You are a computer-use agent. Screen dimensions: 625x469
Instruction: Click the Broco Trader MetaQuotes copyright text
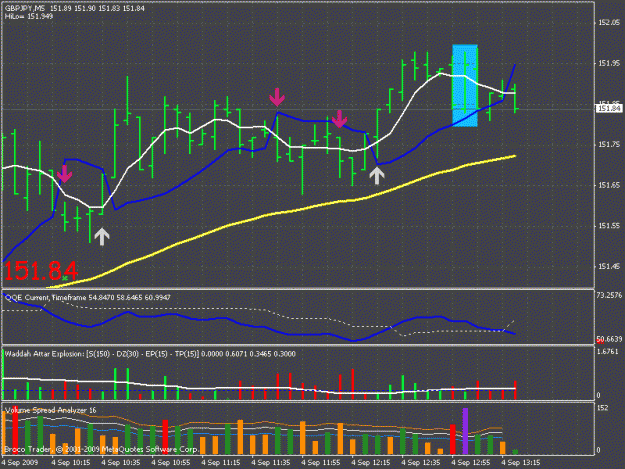coord(101,449)
